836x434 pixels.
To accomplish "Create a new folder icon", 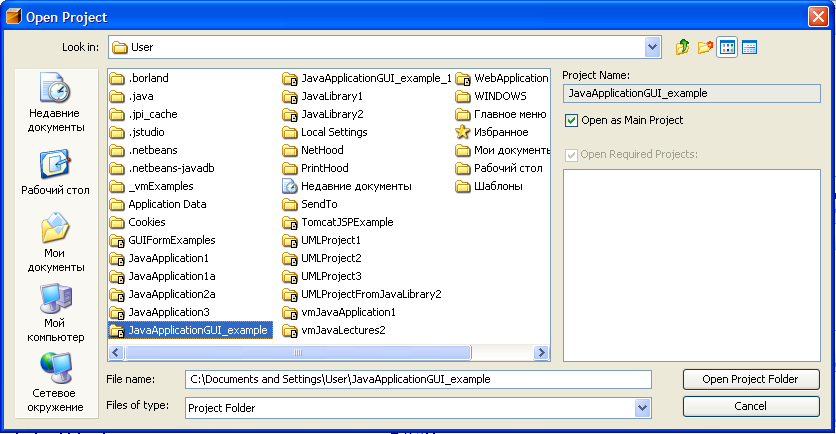I will point(705,47).
